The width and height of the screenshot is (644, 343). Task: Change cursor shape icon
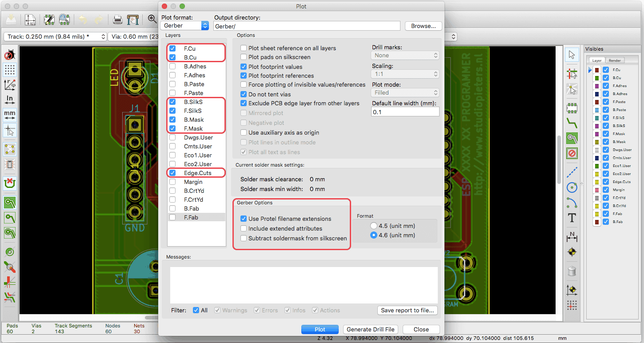pyautogui.click(x=10, y=130)
